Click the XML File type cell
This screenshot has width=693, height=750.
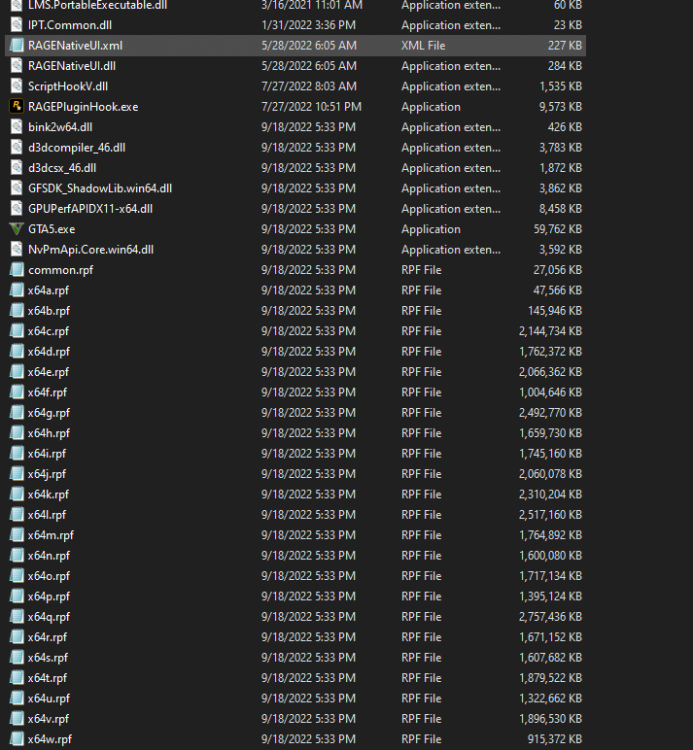[423, 45]
